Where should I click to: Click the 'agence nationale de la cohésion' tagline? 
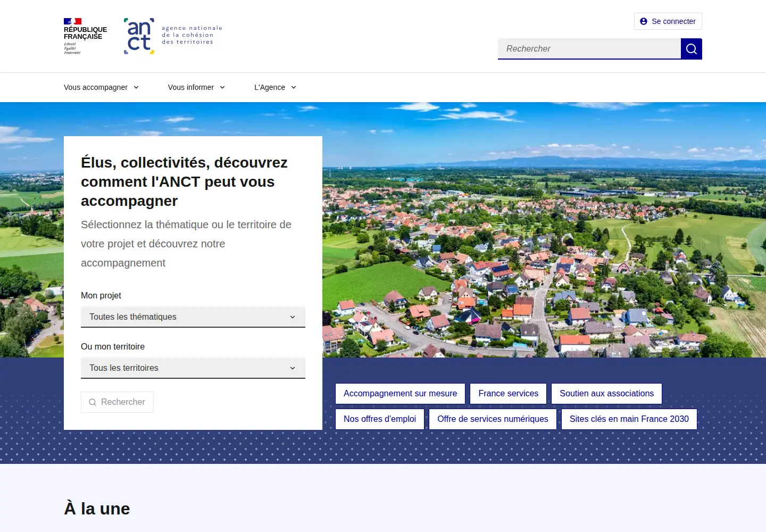(x=192, y=35)
